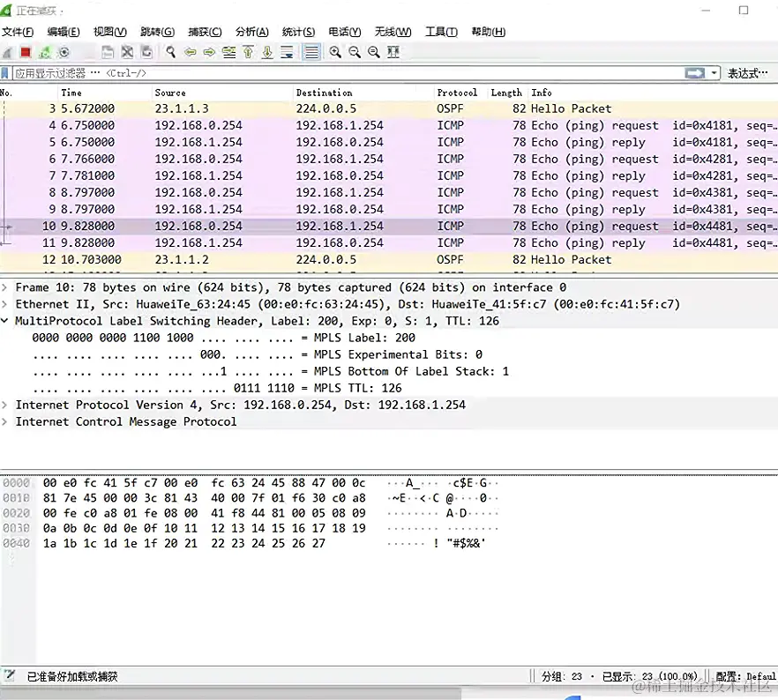Screen dimensions: 778x700
Task: Toggle packet list colorization
Action: click(x=311, y=52)
